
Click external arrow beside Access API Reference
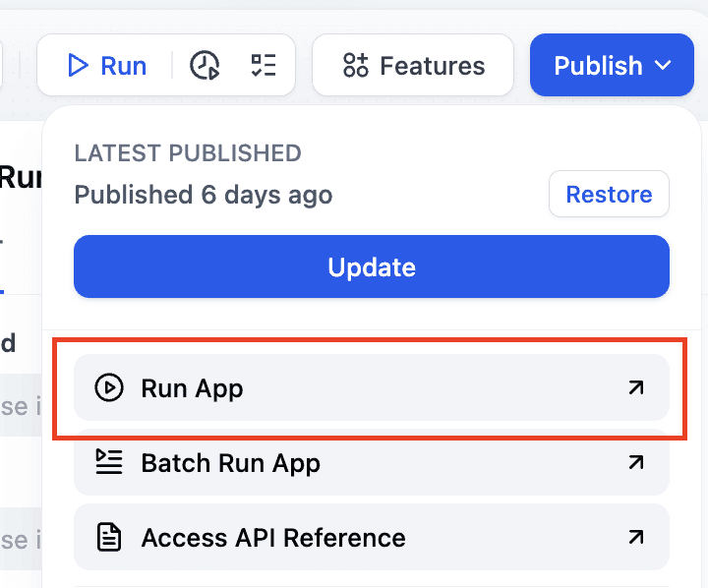[636, 537]
